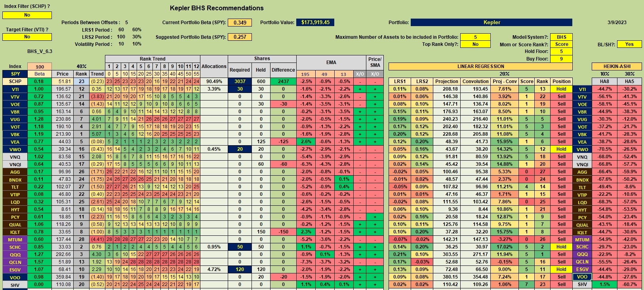Click the SCHP required shares cell 3037

point(240,82)
